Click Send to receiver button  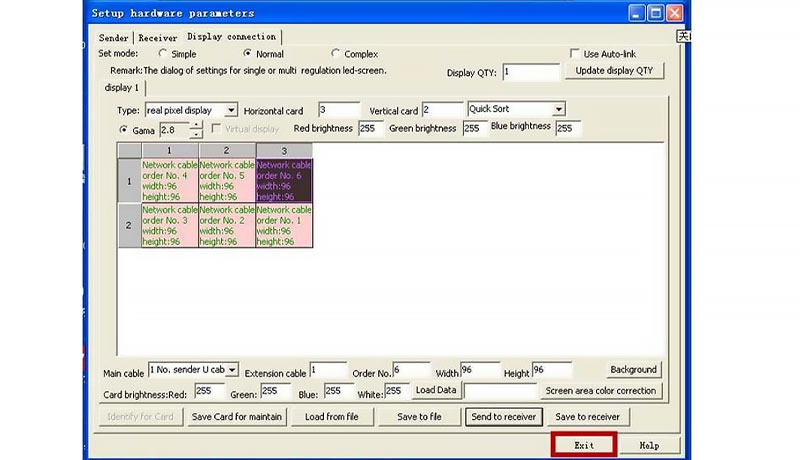point(504,417)
